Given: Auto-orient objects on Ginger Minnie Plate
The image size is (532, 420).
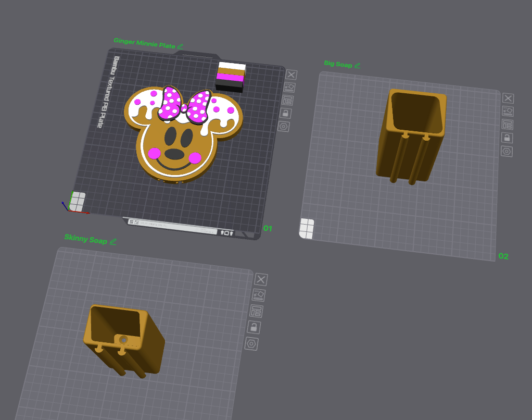Looking at the screenshot, I should 290,88.
